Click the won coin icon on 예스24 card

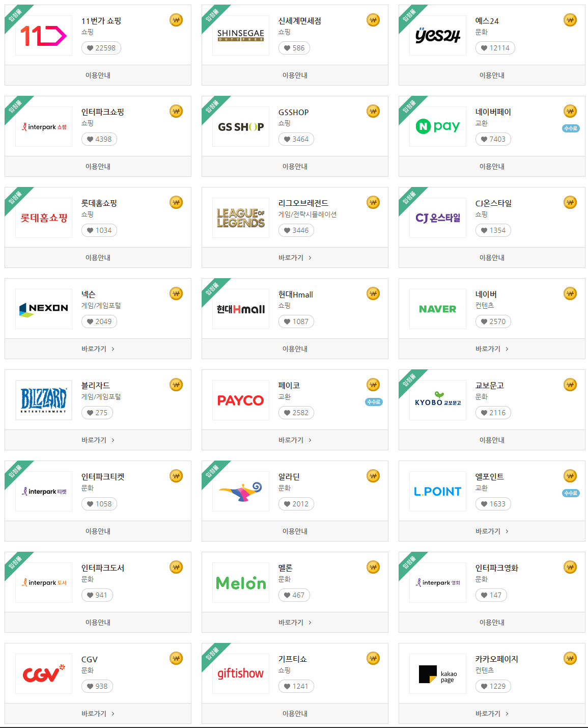570,20
